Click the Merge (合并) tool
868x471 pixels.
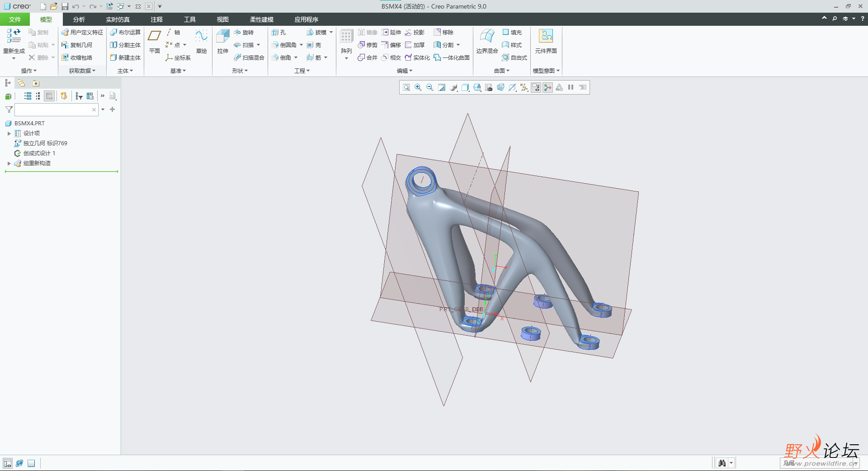click(x=368, y=57)
